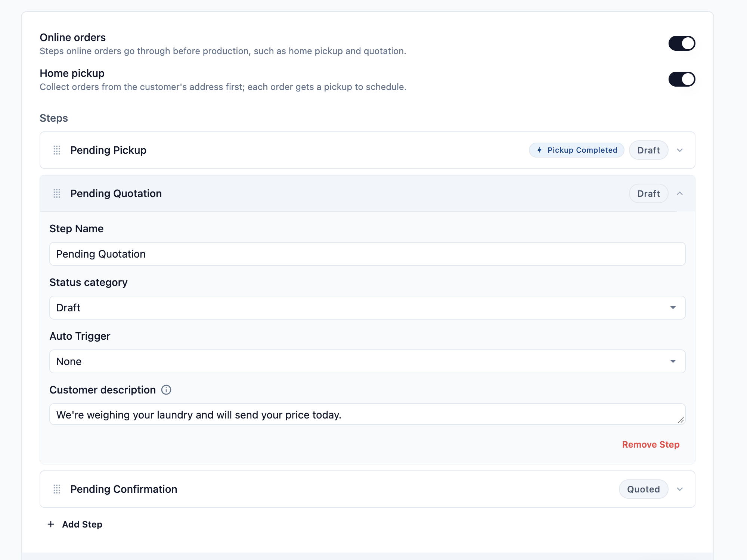747x560 pixels.
Task: Click the Pickup Completed lightning badge
Action: pyautogui.click(x=576, y=150)
